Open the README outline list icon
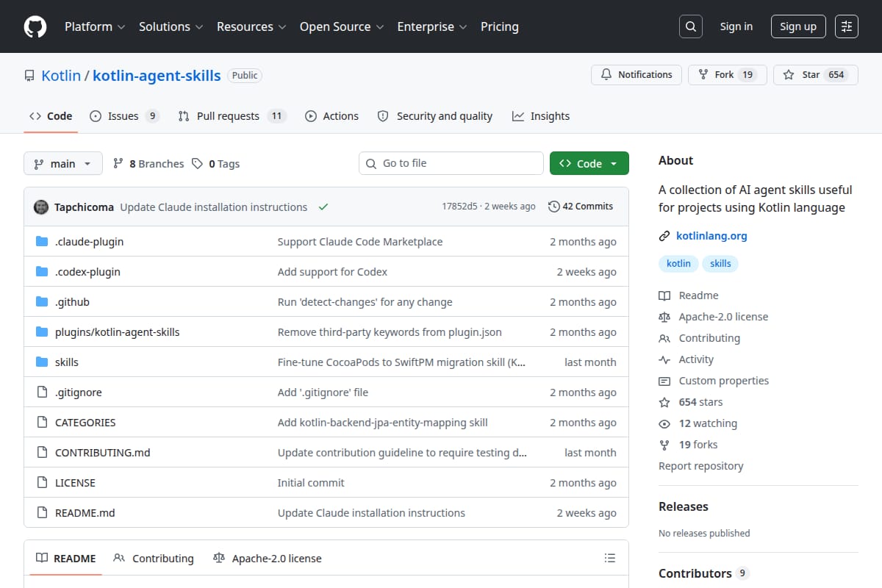The height and width of the screenshot is (588, 882). tap(610, 559)
